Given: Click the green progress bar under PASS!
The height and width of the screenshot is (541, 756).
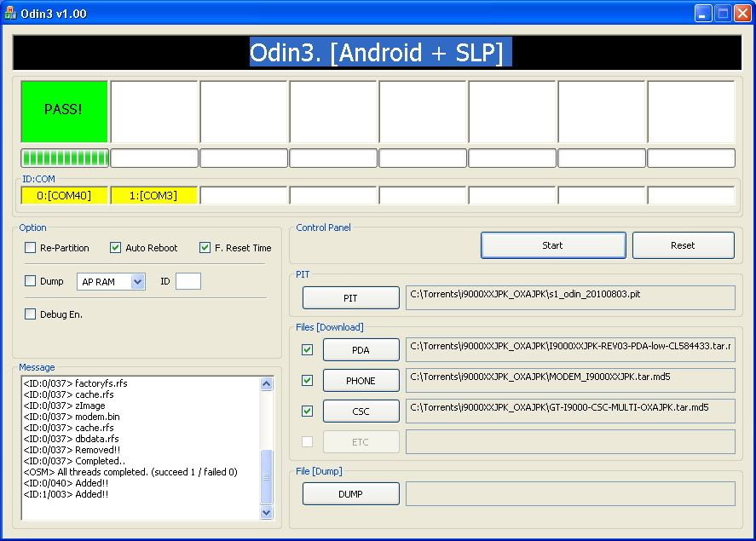Looking at the screenshot, I should 65,158.
